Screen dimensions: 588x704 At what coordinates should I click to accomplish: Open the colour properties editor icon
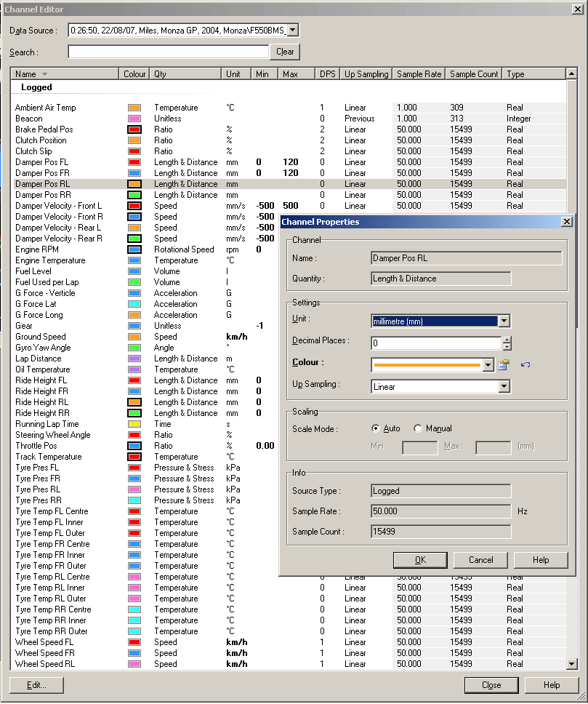tap(503, 365)
